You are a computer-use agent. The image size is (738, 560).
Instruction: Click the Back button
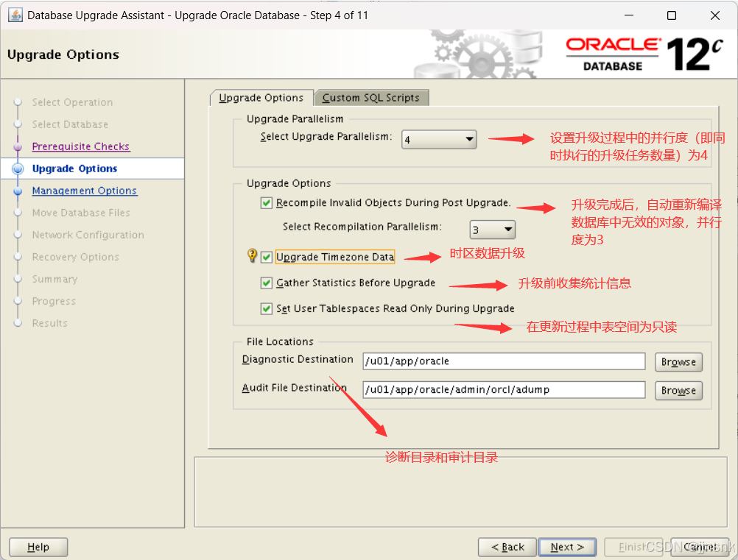pos(507,547)
